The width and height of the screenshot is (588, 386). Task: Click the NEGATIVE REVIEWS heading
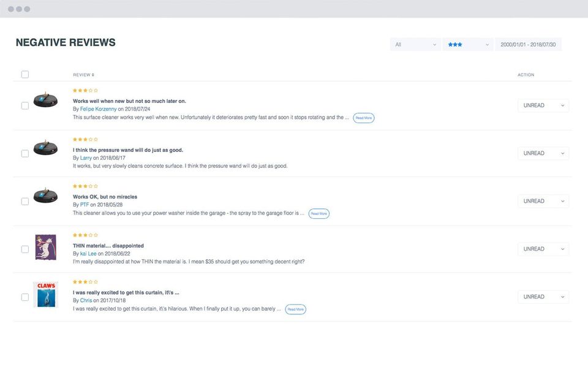[x=66, y=42]
